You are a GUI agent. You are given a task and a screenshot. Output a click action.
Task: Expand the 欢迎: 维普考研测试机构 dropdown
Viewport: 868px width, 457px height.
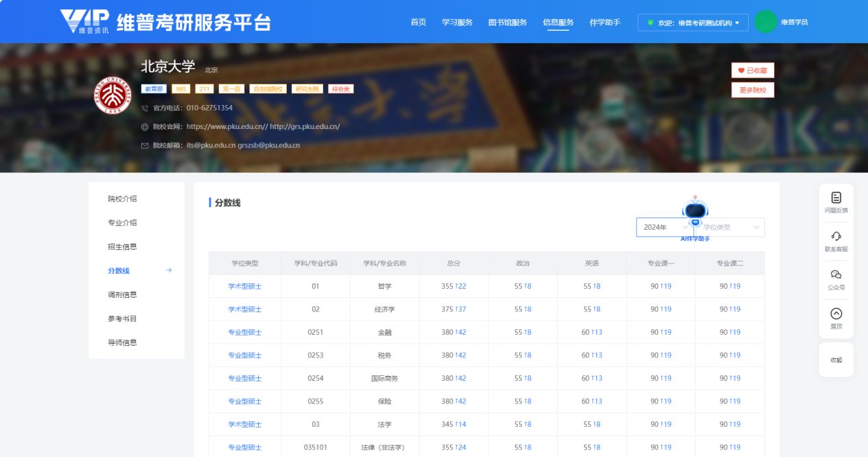692,23
